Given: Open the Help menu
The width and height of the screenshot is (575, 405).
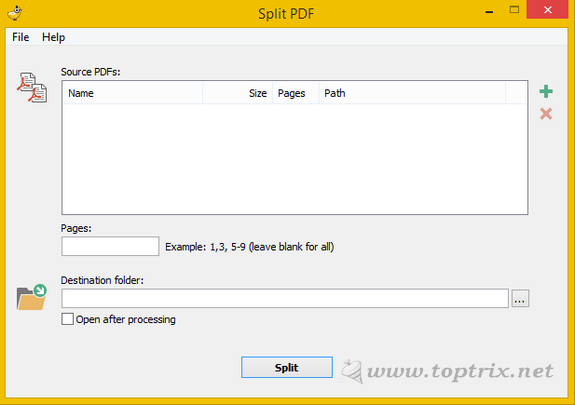Looking at the screenshot, I should pyautogui.click(x=54, y=37).
